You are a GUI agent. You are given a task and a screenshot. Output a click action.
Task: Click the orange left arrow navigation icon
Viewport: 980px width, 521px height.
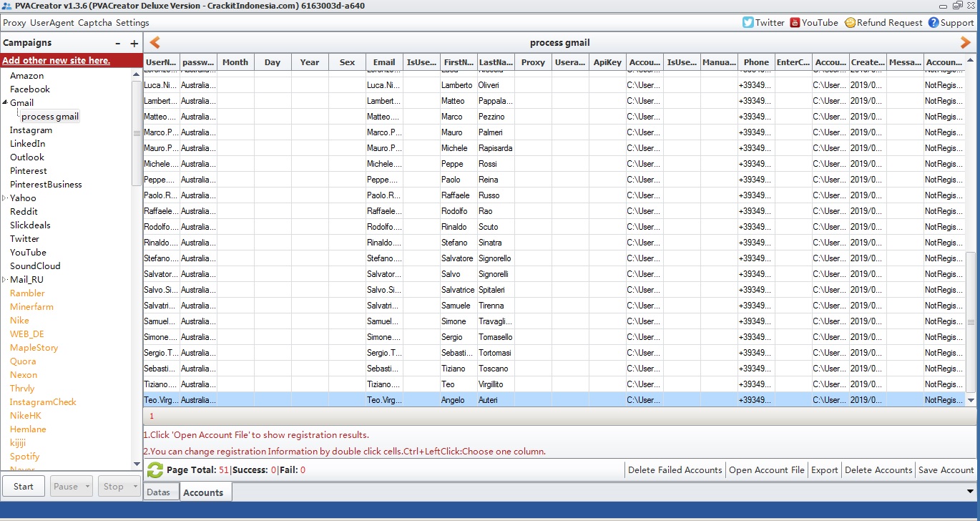(155, 43)
